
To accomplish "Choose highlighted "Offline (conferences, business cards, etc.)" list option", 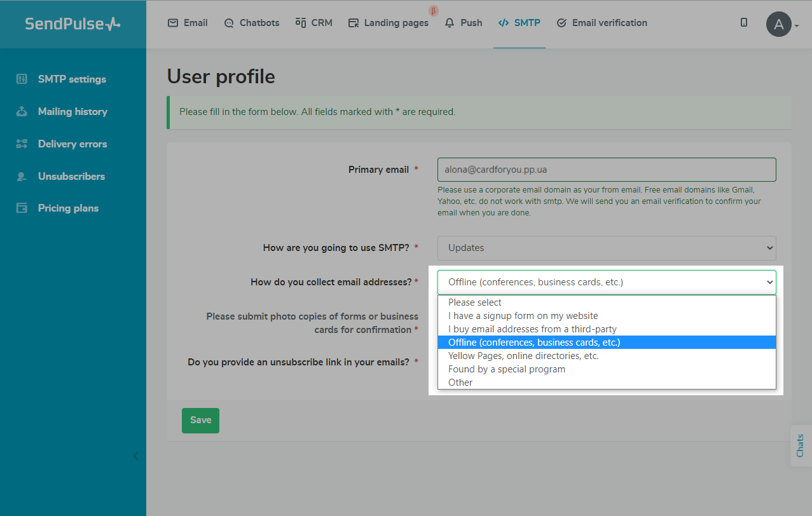I will coord(607,343).
